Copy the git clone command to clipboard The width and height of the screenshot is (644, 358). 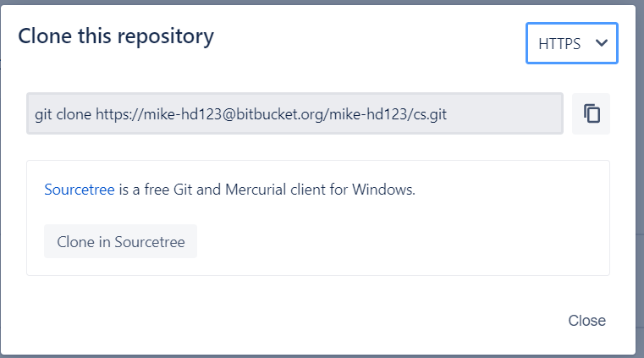coord(591,113)
